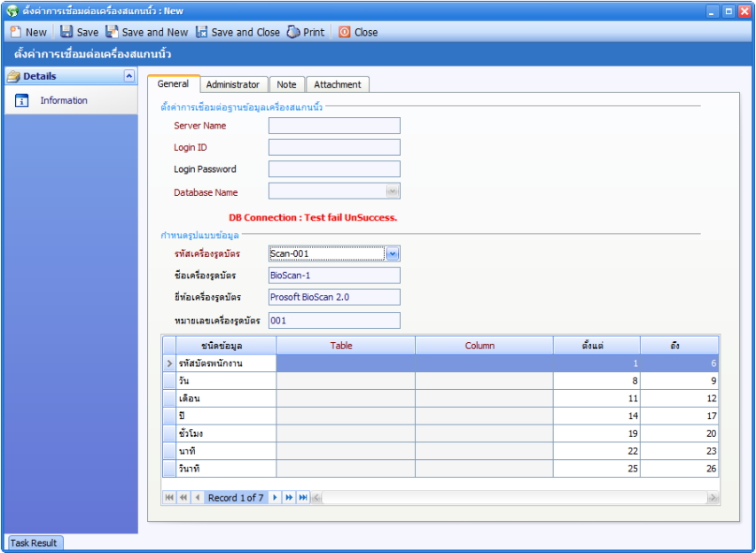Select the ชั่วโมง row in grid

[x=440, y=433]
